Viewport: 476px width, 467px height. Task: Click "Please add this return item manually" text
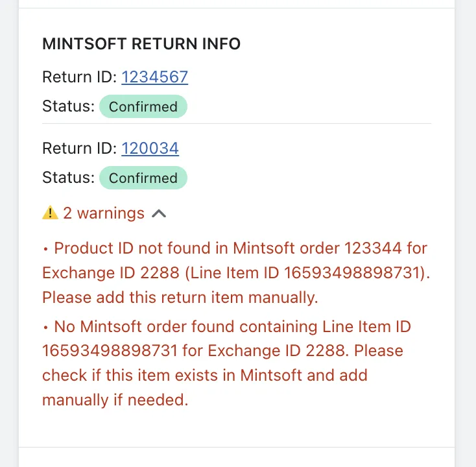click(180, 298)
